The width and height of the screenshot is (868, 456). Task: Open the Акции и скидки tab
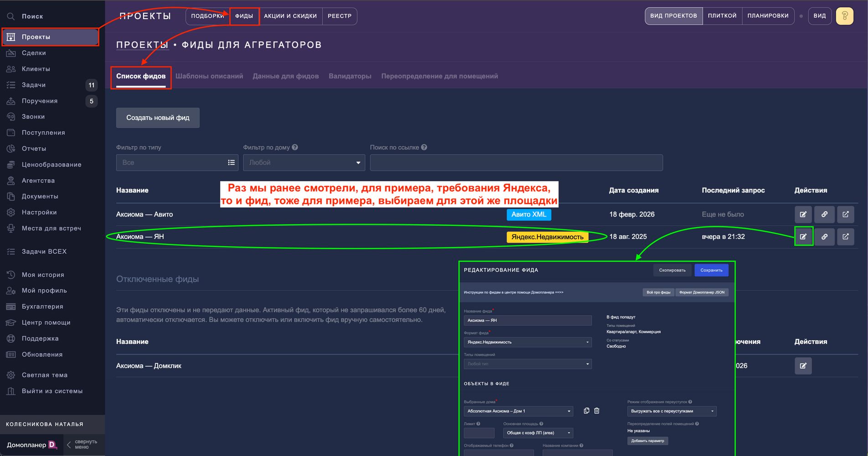pos(290,16)
